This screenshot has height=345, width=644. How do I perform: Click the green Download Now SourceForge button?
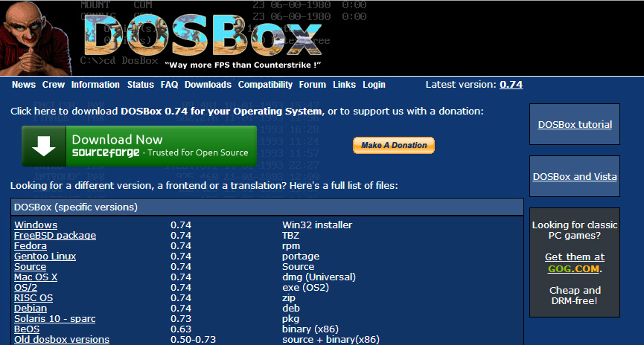[139, 146]
